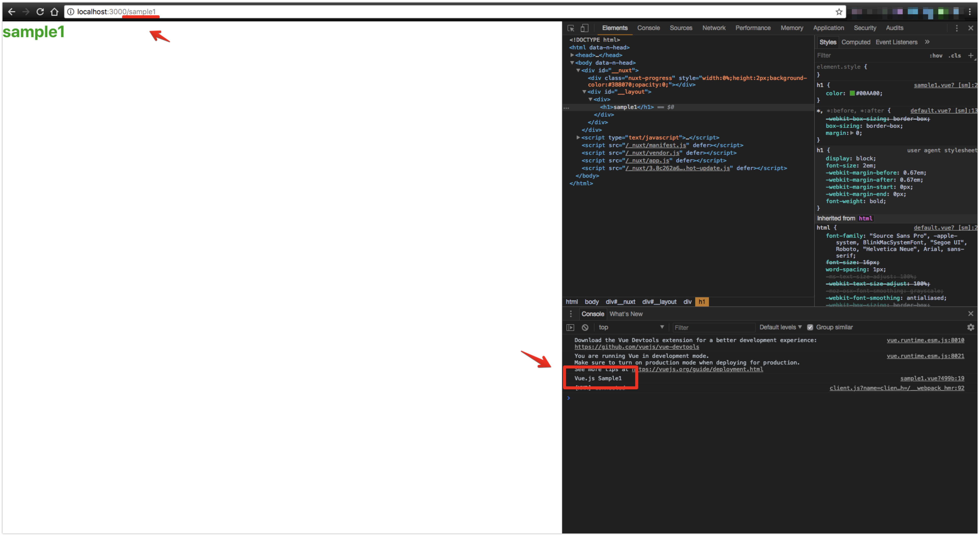Go to the browser home page icon
The image size is (980, 536).
tap(54, 12)
